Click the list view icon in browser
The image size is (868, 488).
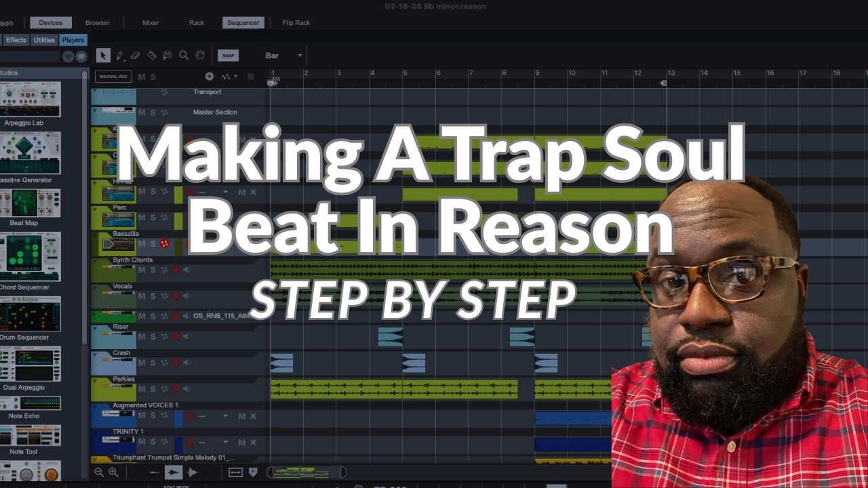point(81,57)
